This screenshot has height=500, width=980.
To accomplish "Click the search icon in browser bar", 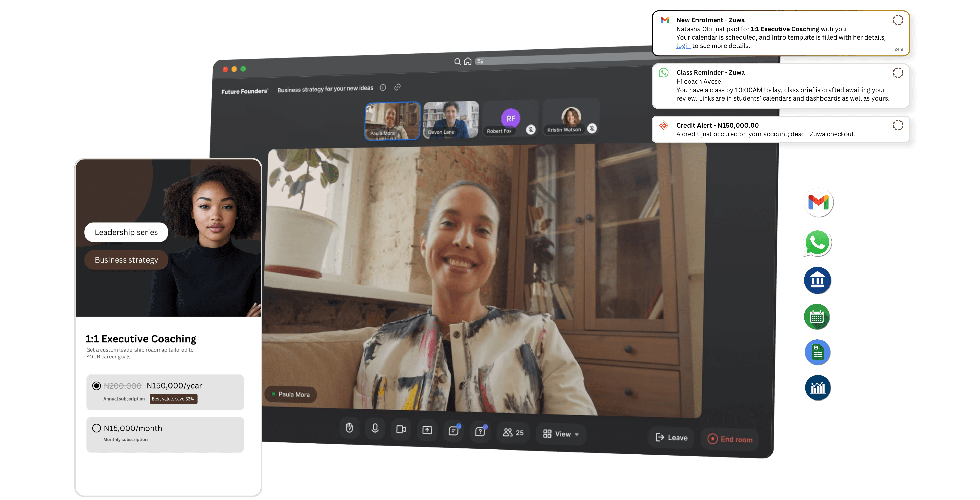I will (x=457, y=61).
